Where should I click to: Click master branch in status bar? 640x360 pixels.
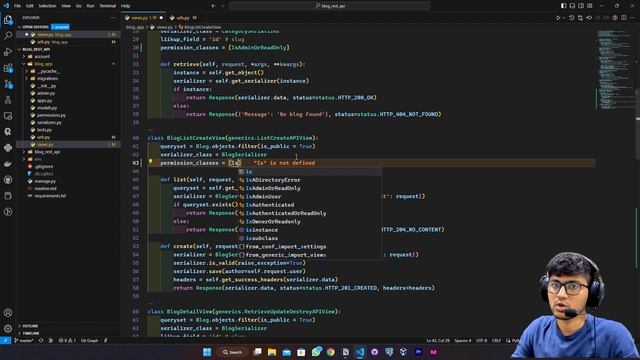[24, 340]
